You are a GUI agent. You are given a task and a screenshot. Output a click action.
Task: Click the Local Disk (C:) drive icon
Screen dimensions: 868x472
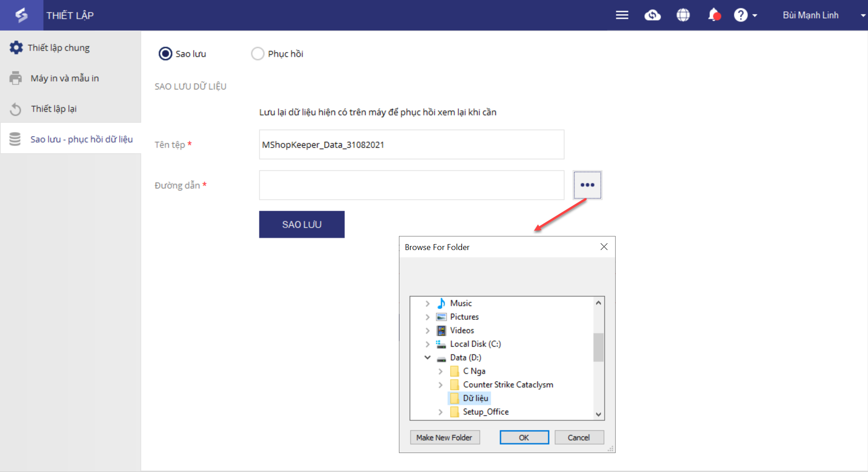(441, 344)
